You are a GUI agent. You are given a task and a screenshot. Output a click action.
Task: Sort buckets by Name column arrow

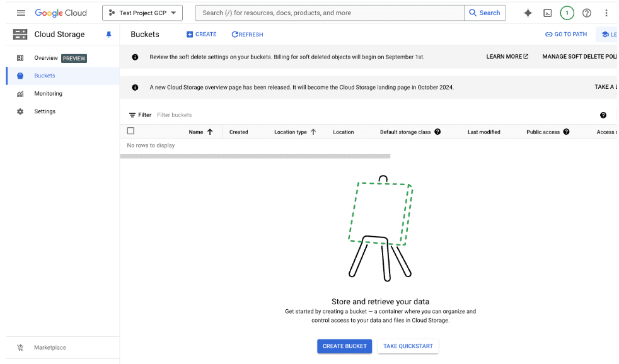(210, 132)
